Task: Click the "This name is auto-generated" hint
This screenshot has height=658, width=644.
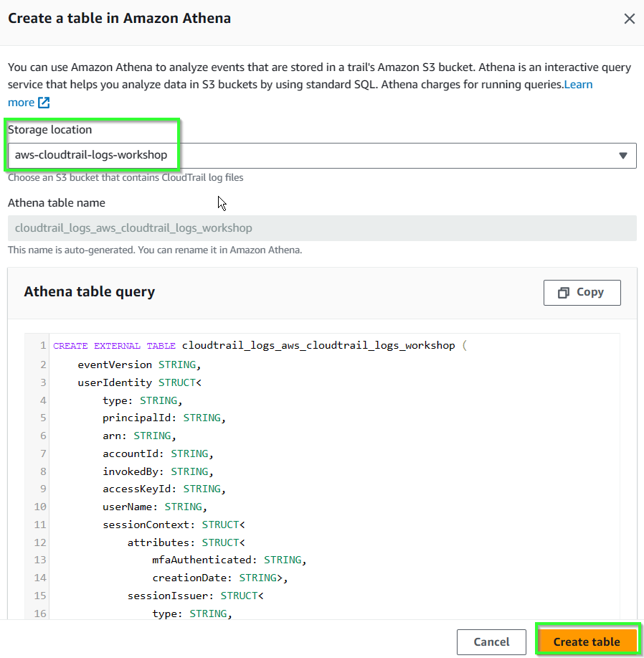Action: click(155, 250)
